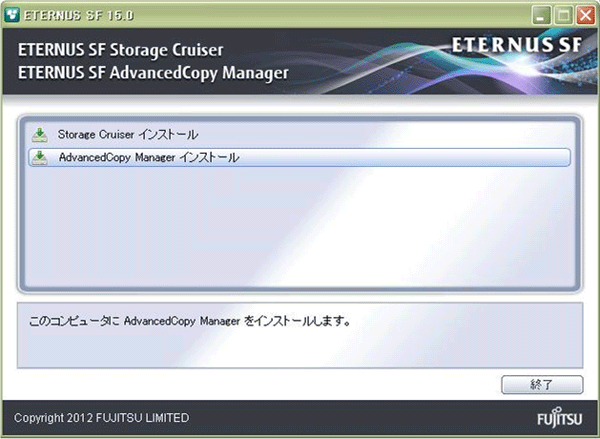Click the ETERNUS SF app icon in title bar
Viewport: 600px width, 439px height.
tap(11, 15)
